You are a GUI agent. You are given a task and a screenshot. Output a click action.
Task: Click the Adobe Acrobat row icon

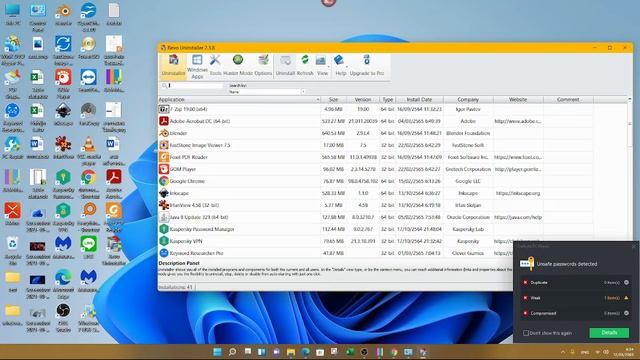tap(164, 121)
